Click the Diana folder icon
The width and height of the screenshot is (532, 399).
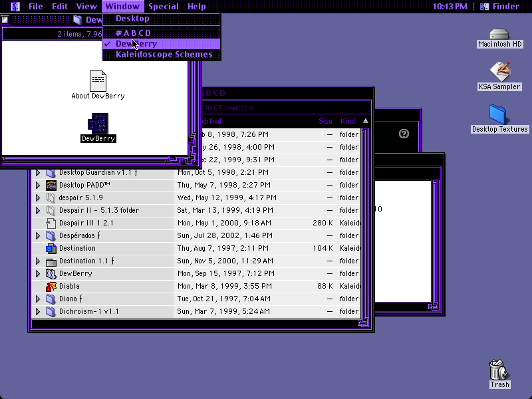[x=51, y=299]
